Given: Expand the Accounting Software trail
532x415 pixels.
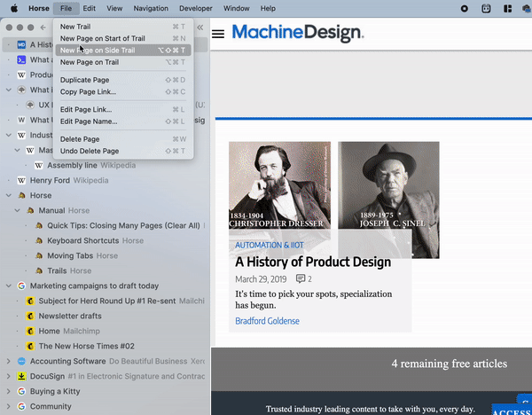Looking at the screenshot, I should pos(9,361).
